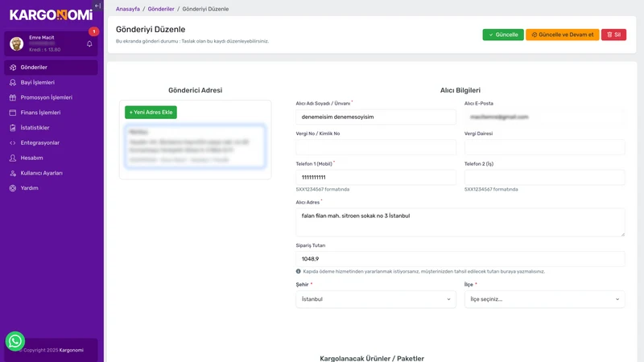Click the Bayi İşlemleri sidebar icon
The image size is (644, 362).
pos(13,83)
